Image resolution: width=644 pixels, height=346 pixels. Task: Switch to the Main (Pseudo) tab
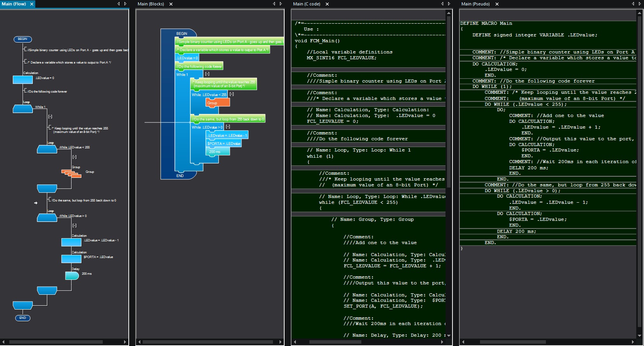[475, 4]
